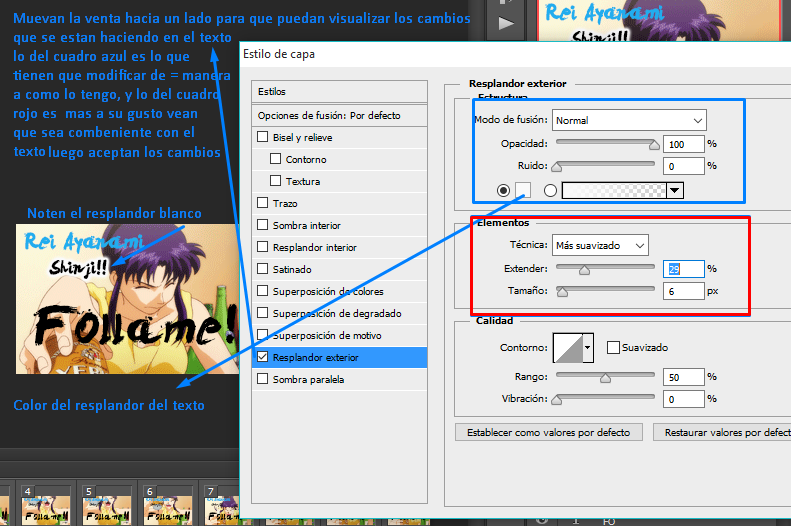Screen dimensions: 791x526
Task: Open the gradient picker dropdown arrow
Action: click(674, 191)
